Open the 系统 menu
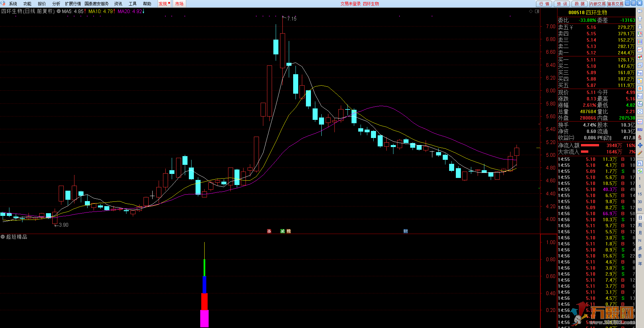This screenshot has height=328, width=644. tap(13, 4)
